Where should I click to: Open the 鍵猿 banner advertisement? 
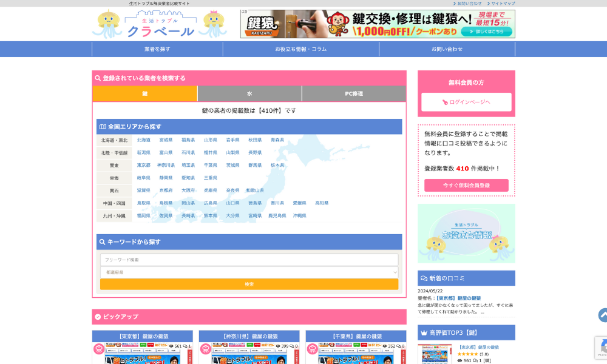378,24
